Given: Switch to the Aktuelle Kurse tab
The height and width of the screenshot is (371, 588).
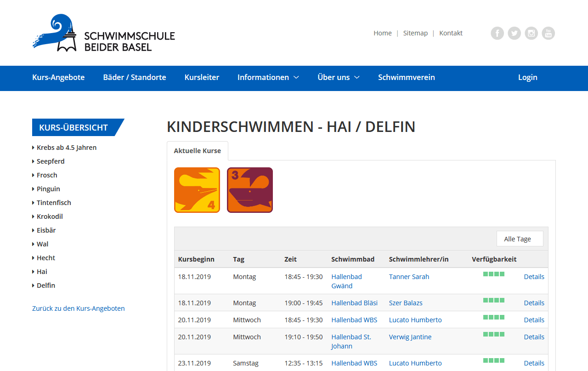Looking at the screenshot, I should click(x=197, y=151).
